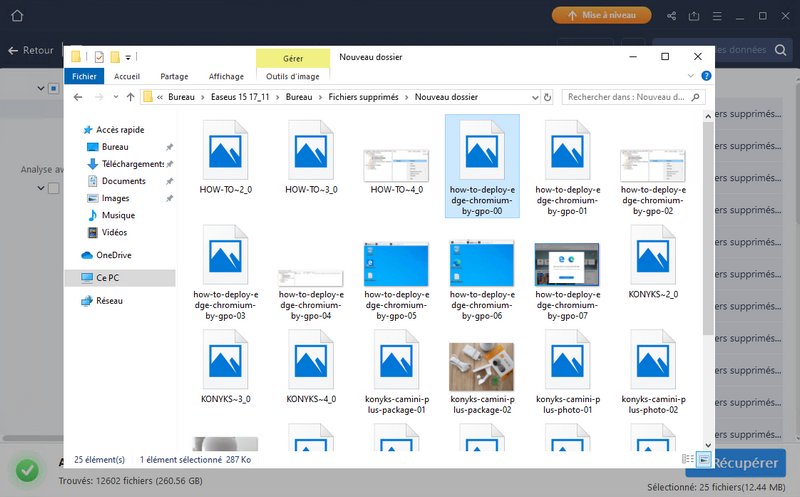Click the Retour button
The image size is (800, 497).
pyautogui.click(x=31, y=50)
